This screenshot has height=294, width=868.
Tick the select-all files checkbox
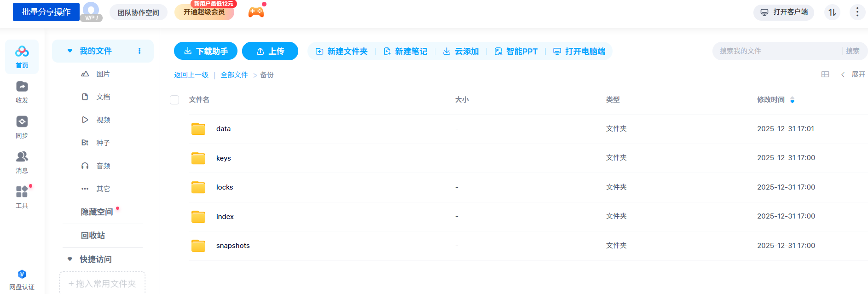coord(174,100)
